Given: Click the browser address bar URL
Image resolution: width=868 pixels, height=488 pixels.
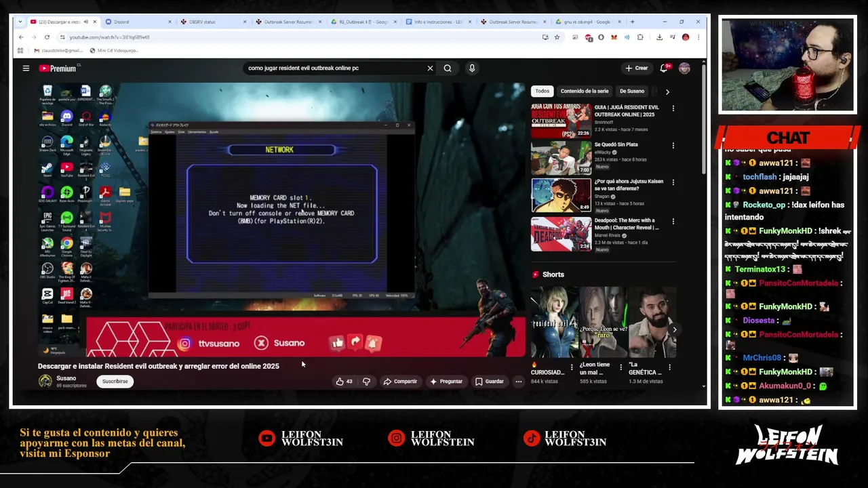Looking at the screenshot, I should pyautogui.click(x=109, y=37).
